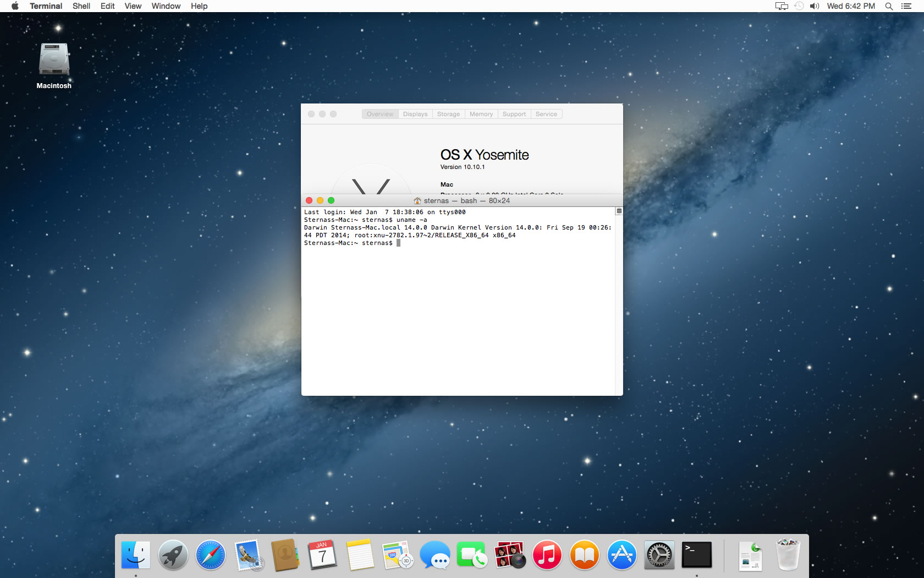The height and width of the screenshot is (578, 924).
Task: Open Mail stamp icon in Dock
Action: [x=249, y=555]
